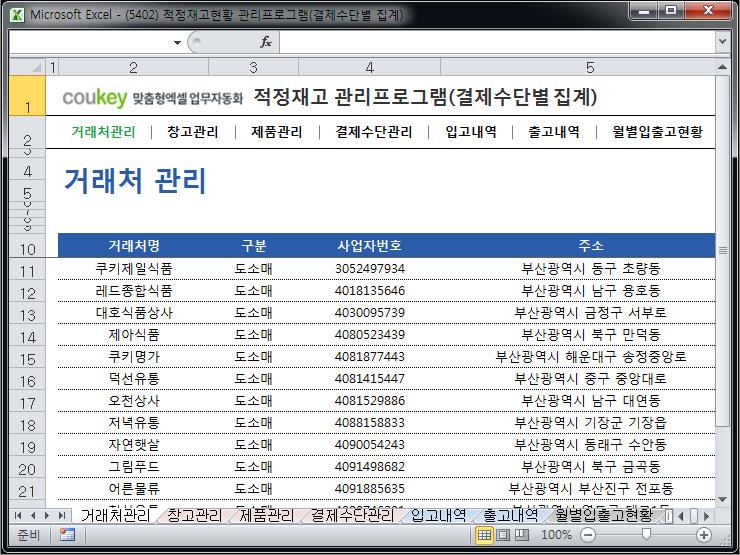Go to next sheet tab arrow

pos(47,515)
